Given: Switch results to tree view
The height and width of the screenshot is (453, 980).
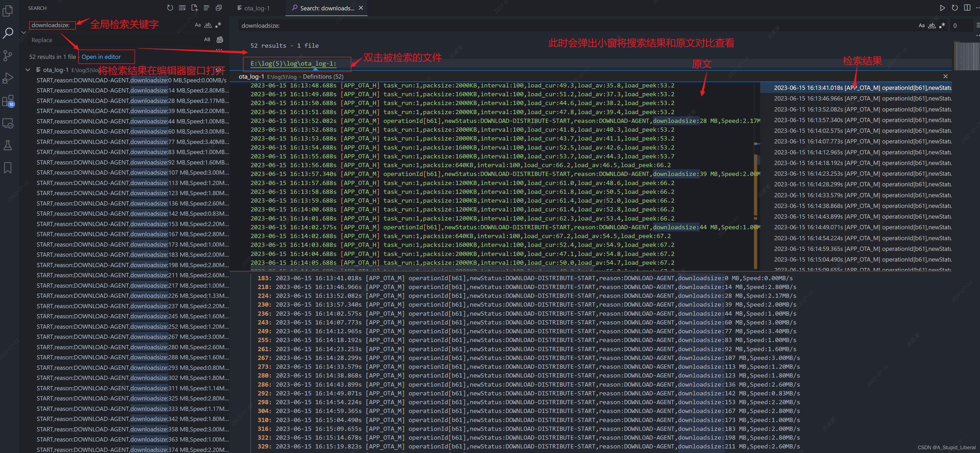Looking at the screenshot, I should coord(206,8).
